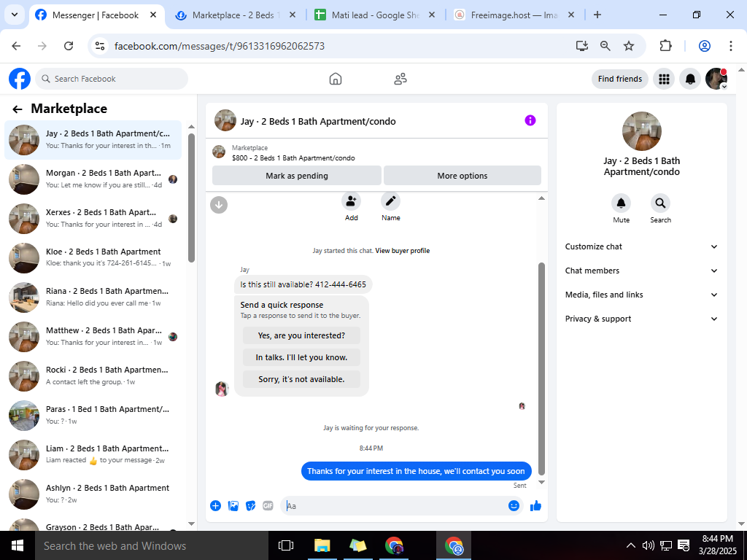
Task: Send a thumbs-up like
Action: 536,506
